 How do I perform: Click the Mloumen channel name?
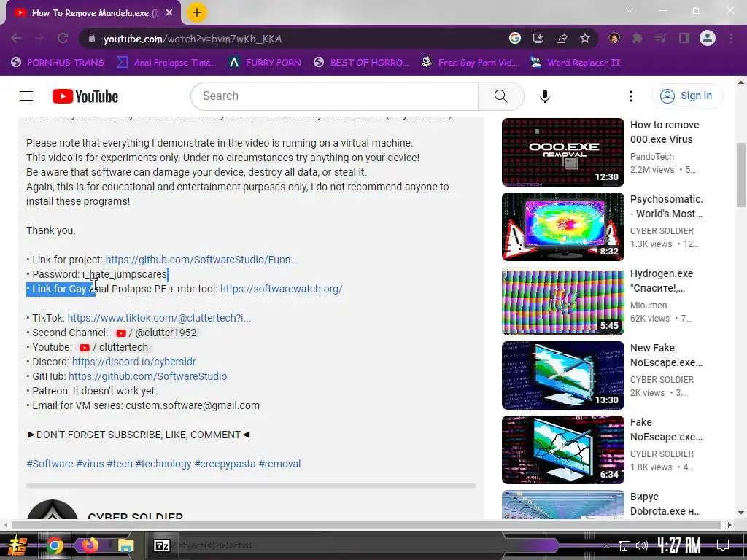pyautogui.click(x=649, y=306)
